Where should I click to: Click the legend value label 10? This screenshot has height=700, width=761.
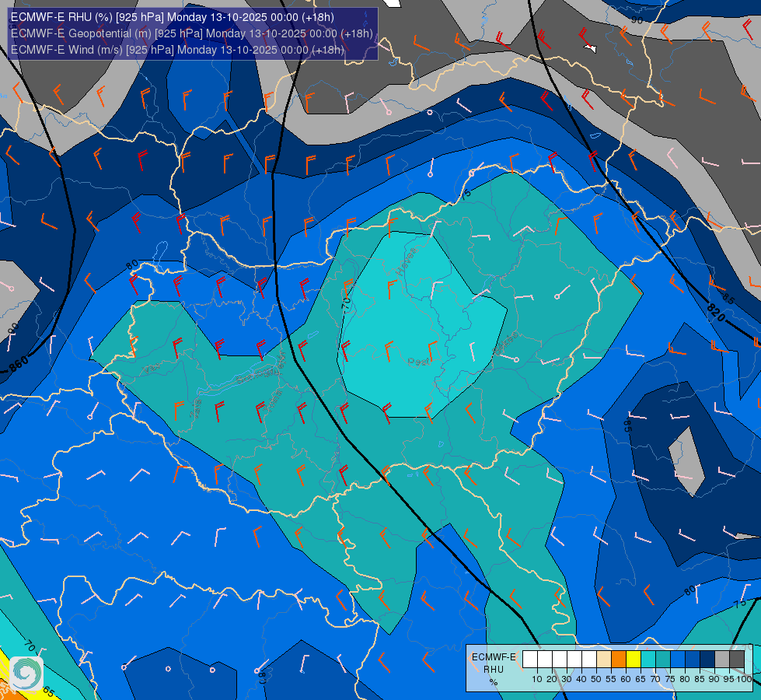click(x=537, y=679)
